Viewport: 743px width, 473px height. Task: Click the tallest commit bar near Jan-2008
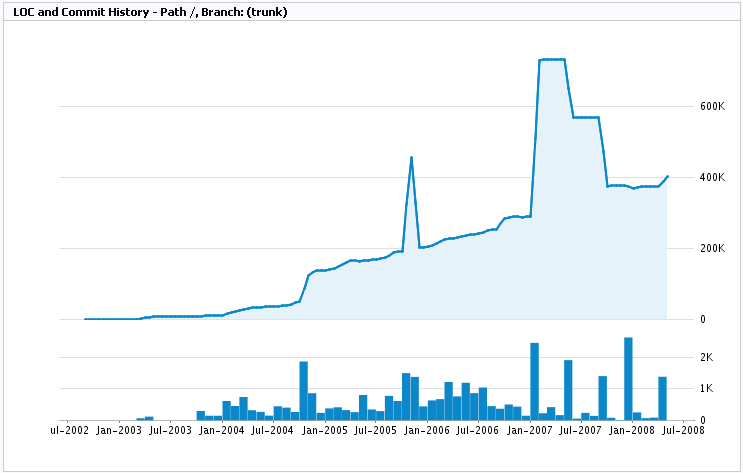click(628, 379)
